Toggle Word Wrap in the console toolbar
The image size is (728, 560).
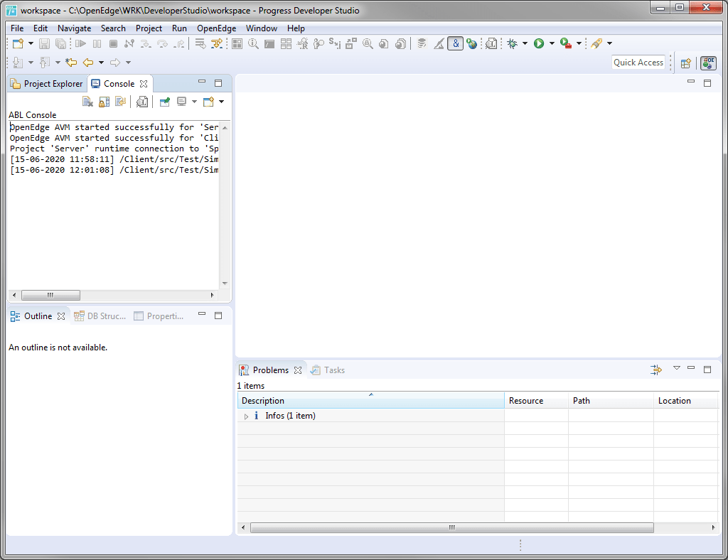click(121, 102)
